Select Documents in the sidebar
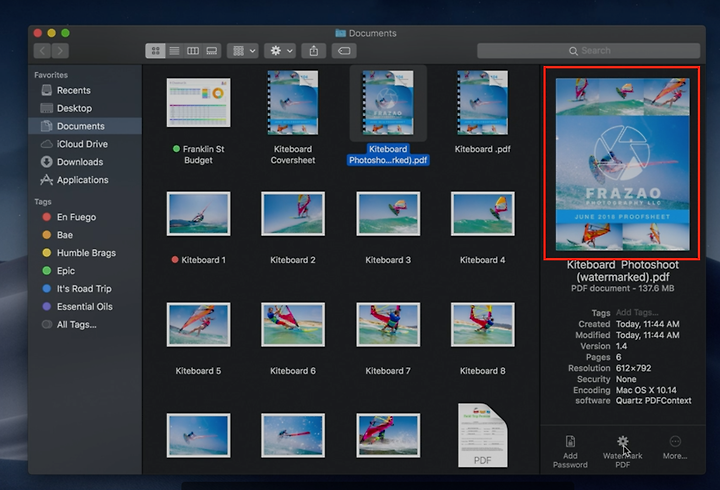 click(x=85, y=126)
